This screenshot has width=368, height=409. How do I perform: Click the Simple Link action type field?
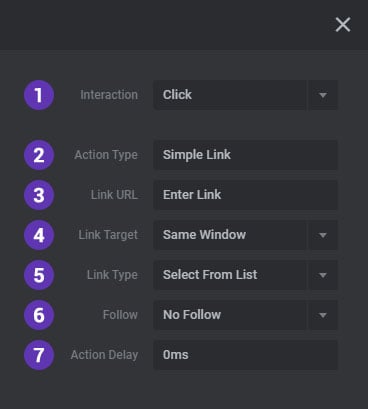pyautogui.click(x=245, y=155)
